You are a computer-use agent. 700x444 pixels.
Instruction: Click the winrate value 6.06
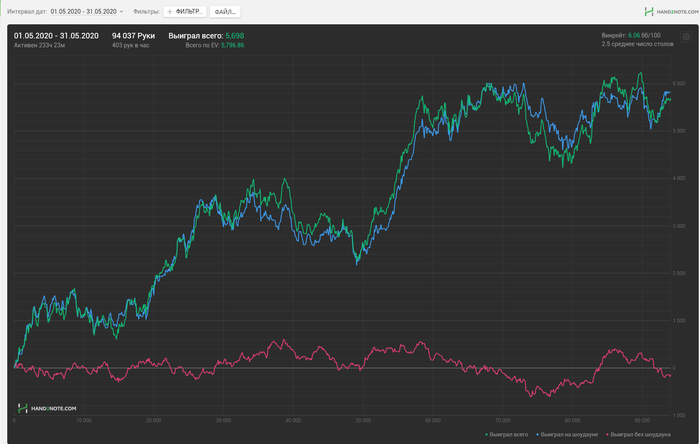[634, 35]
